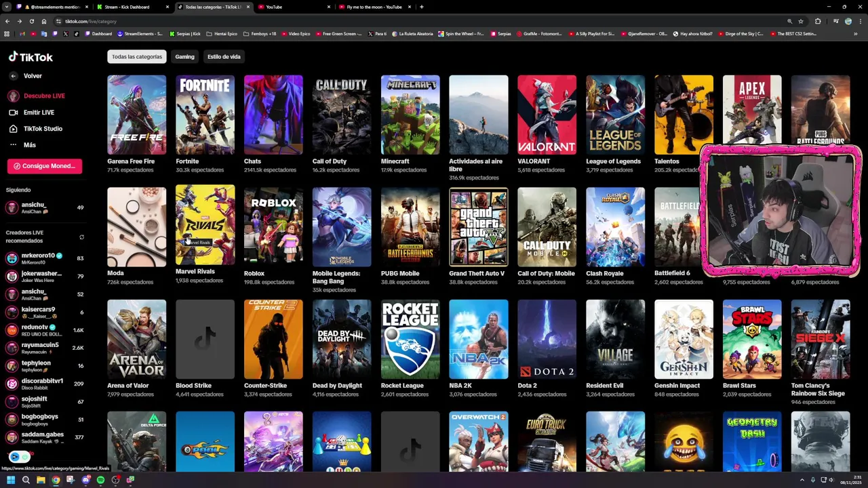Image resolution: width=868 pixels, height=488 pixels.
Task: Open kaisercars9 live channel
Action: 45,312
